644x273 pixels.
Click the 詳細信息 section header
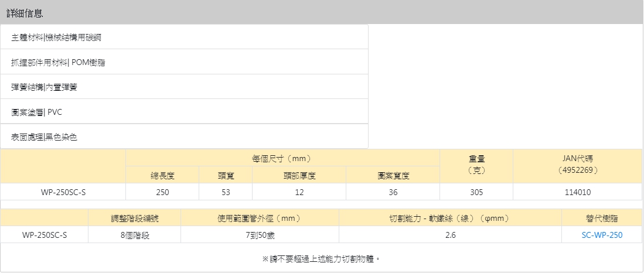coord(322,13)
